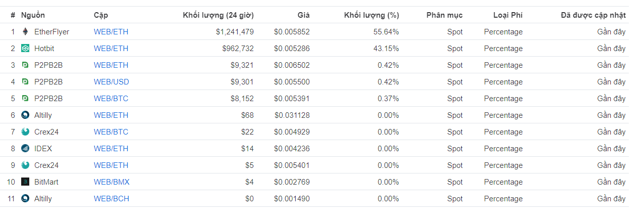Sort by Nguồn column header
644x220 pixels.
tap(33, 15)
